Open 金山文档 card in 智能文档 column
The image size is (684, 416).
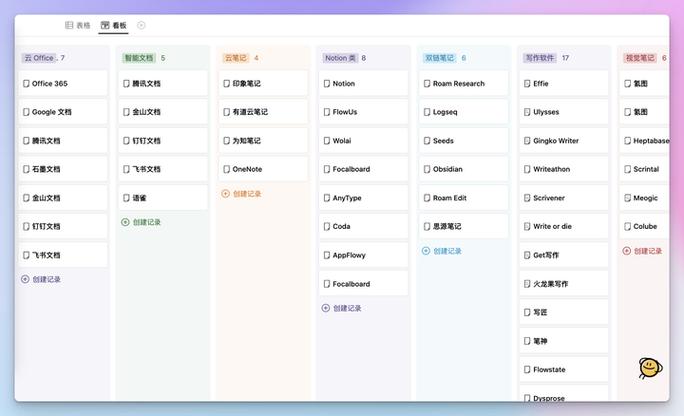pyautogui.click(x=163, y=112)
